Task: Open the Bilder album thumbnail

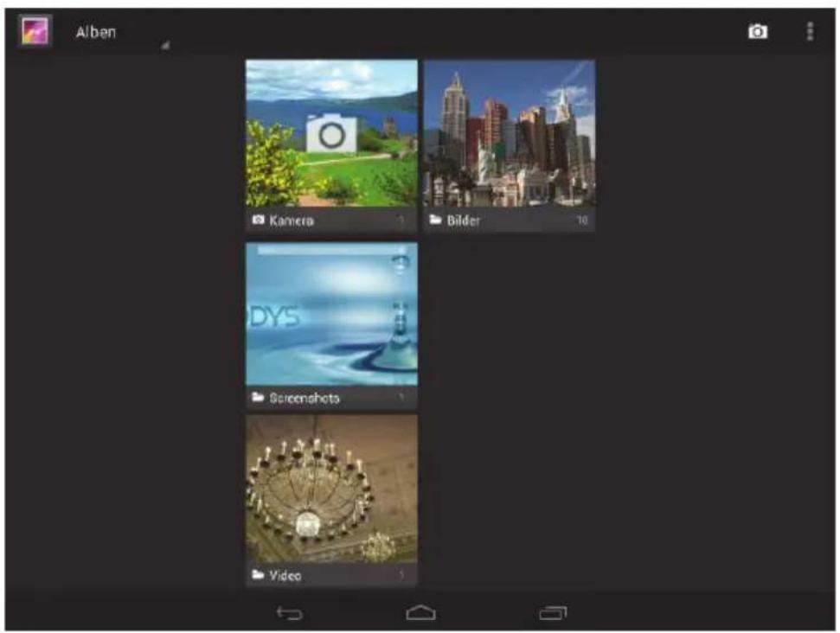Action: [x=510, y=133]
